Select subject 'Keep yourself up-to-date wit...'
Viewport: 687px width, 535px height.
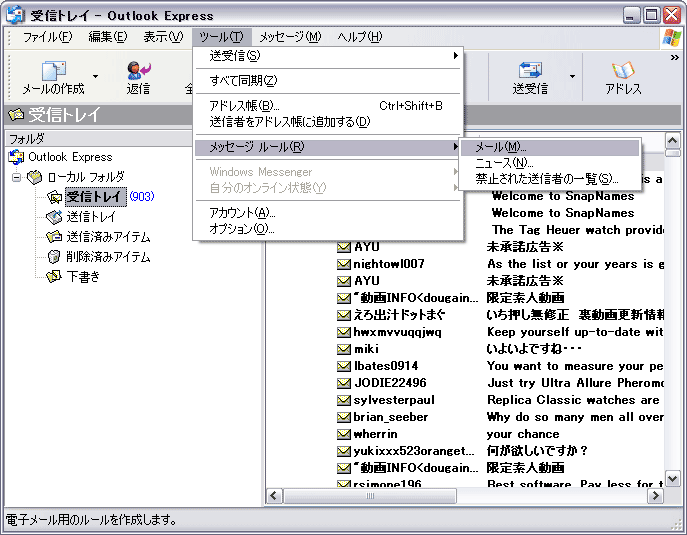click(575, 332)
